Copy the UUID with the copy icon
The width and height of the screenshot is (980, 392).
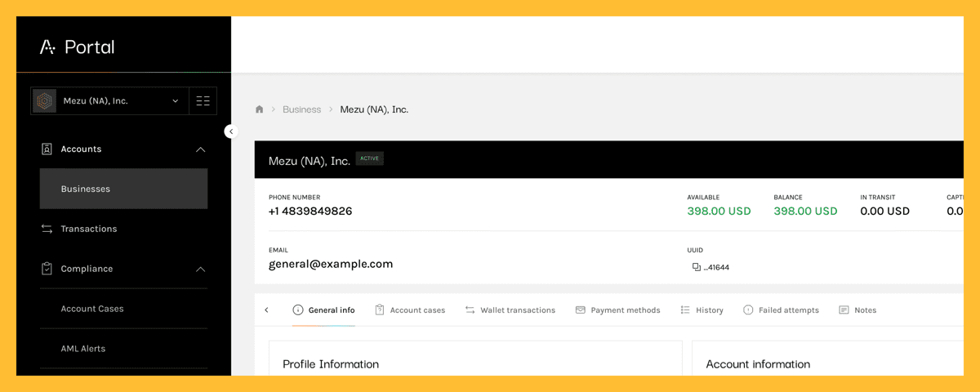pos(697,268)
